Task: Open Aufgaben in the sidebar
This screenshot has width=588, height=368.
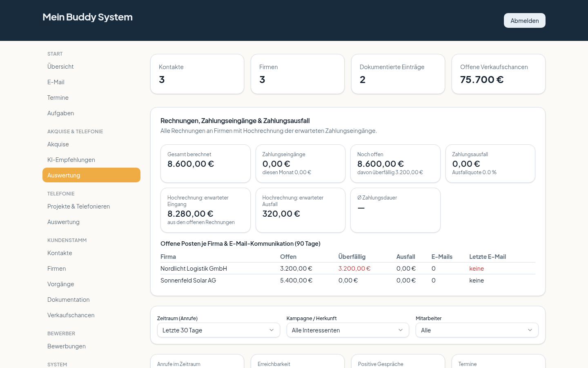Action: tap(91, 113)
